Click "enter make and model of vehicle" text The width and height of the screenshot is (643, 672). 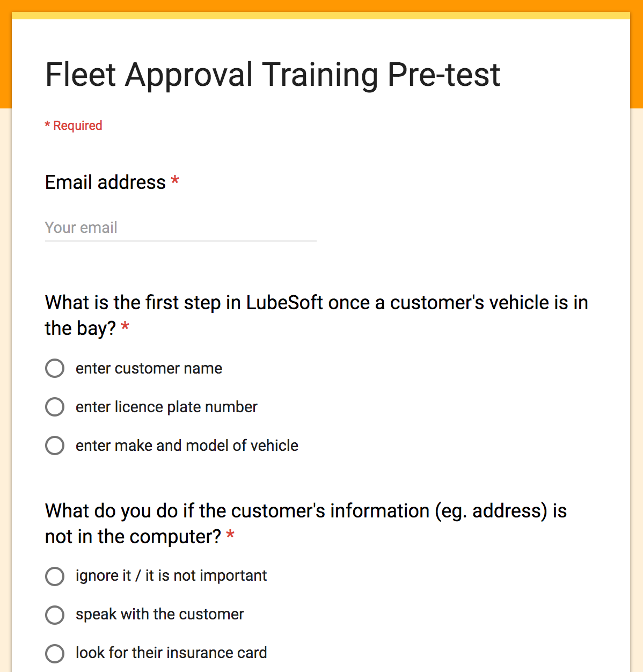pyautogui.click(x=187, y=445)
